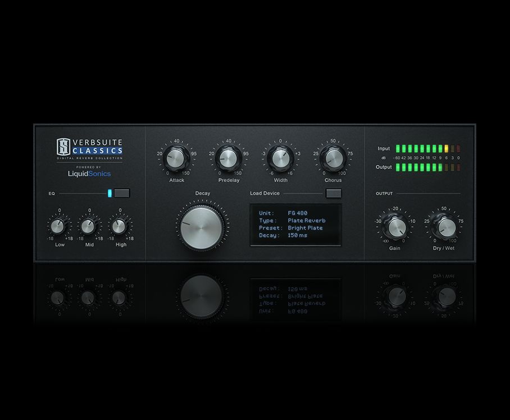Click the Chorus knob
The width and height of the screenshot is (510, 420).
[333, 159]
